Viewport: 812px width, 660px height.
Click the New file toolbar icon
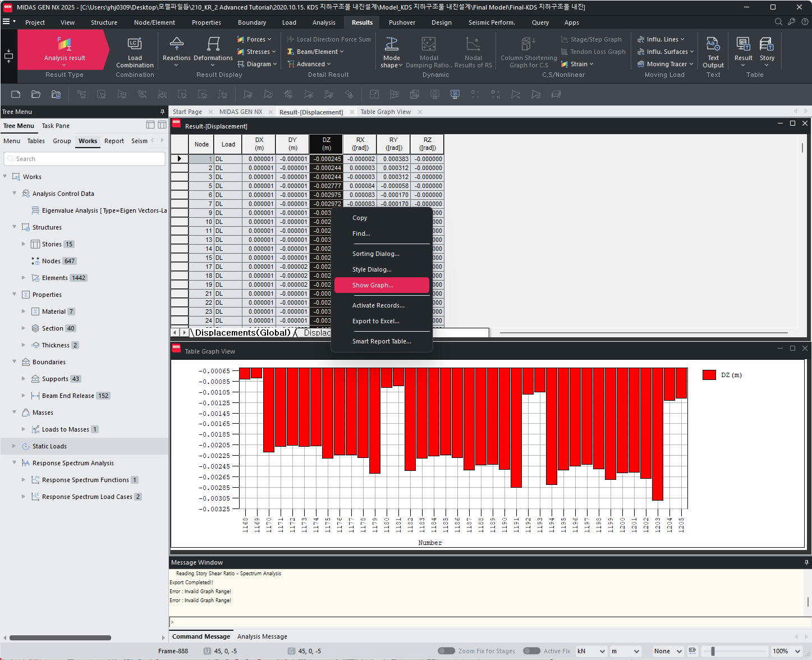click(16, 94)
